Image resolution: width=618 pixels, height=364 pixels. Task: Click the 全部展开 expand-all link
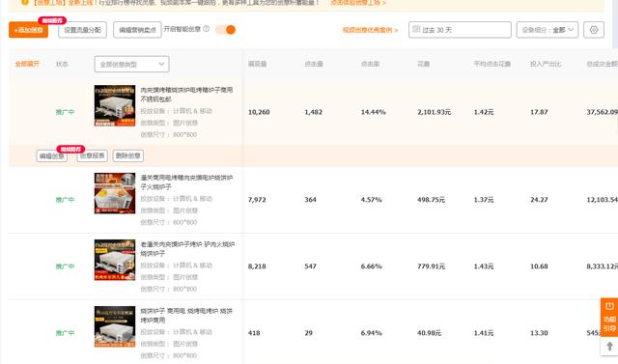(x=27, y=64)
